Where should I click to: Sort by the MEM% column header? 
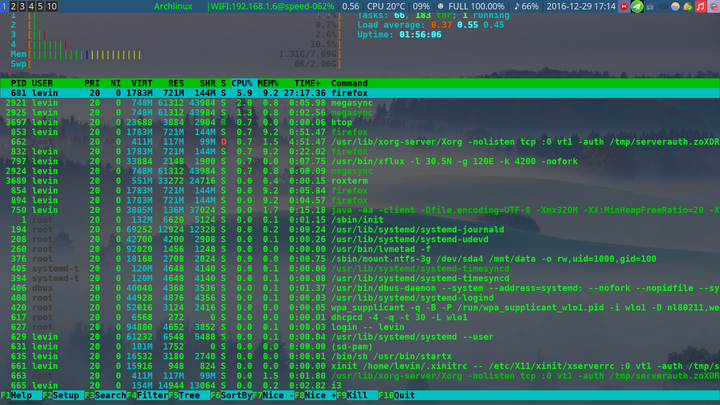coord(268,83)
